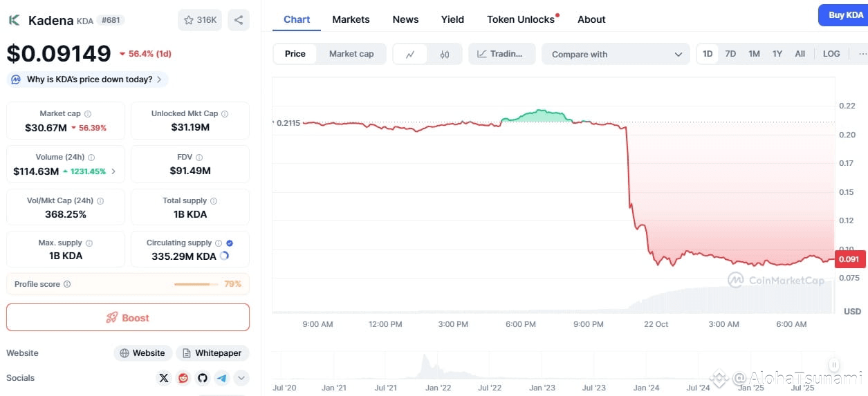Select the Price toggle

(x=295, y=54)
